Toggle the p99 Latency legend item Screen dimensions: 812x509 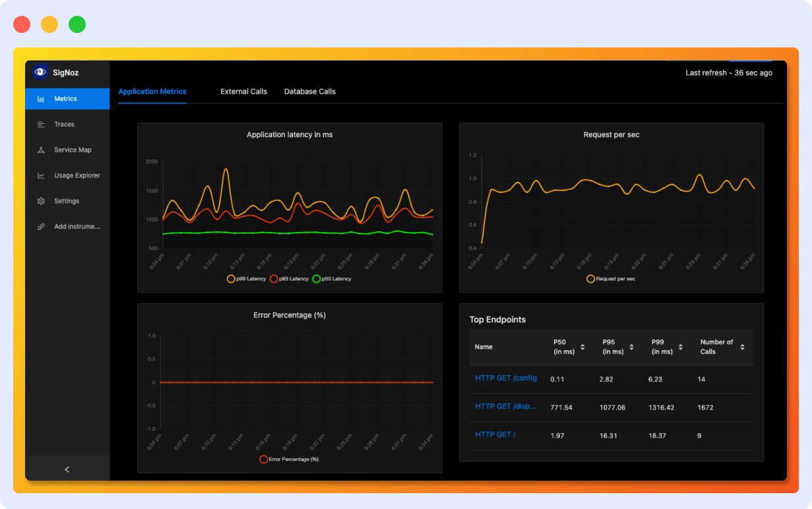(230, 279)
